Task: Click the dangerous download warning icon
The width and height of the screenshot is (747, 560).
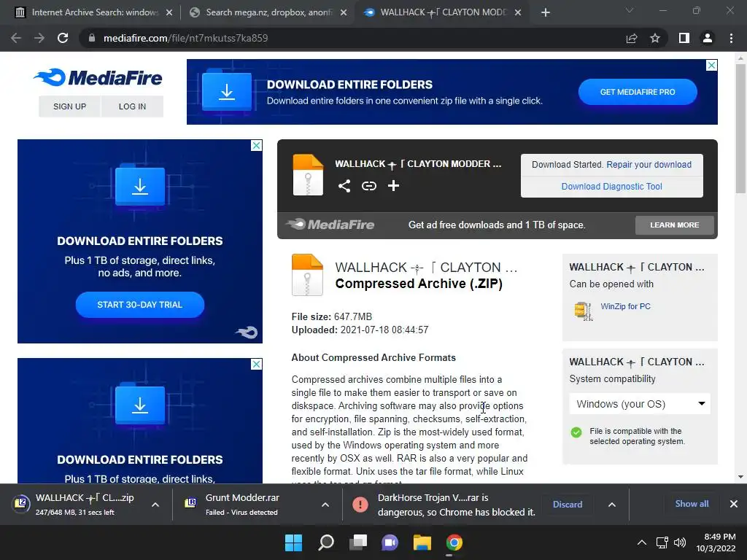Action: (x=360, y=505)
